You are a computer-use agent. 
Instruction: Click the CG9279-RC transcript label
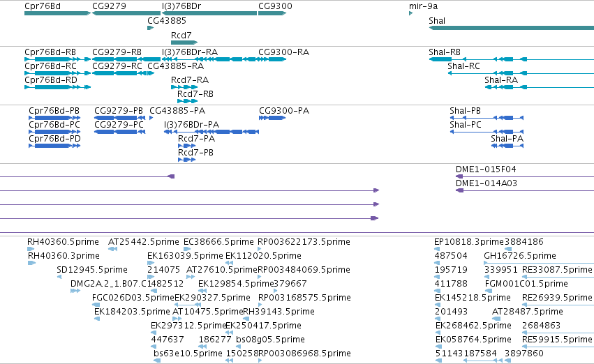(117, 66)
